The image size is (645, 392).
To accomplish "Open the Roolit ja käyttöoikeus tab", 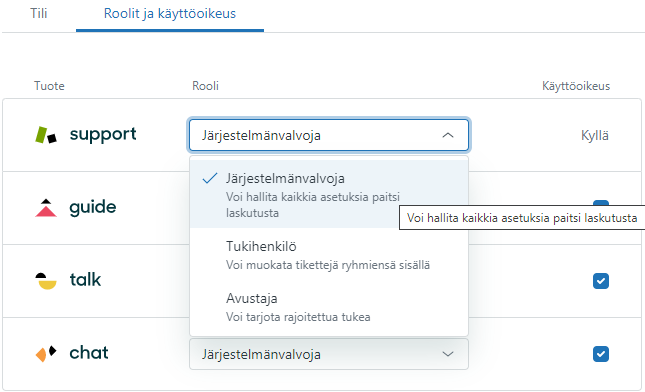I will click(169, 14).
